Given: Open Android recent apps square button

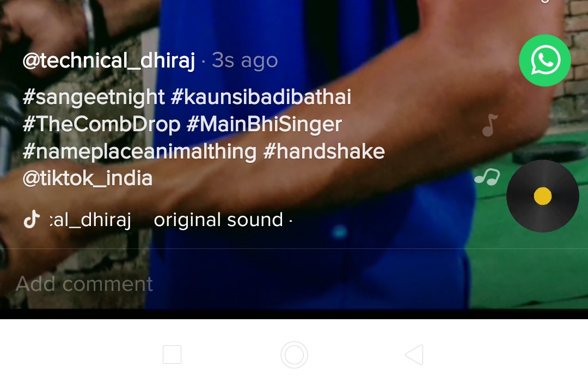Looking at the screenshot, I should (172, 355).
